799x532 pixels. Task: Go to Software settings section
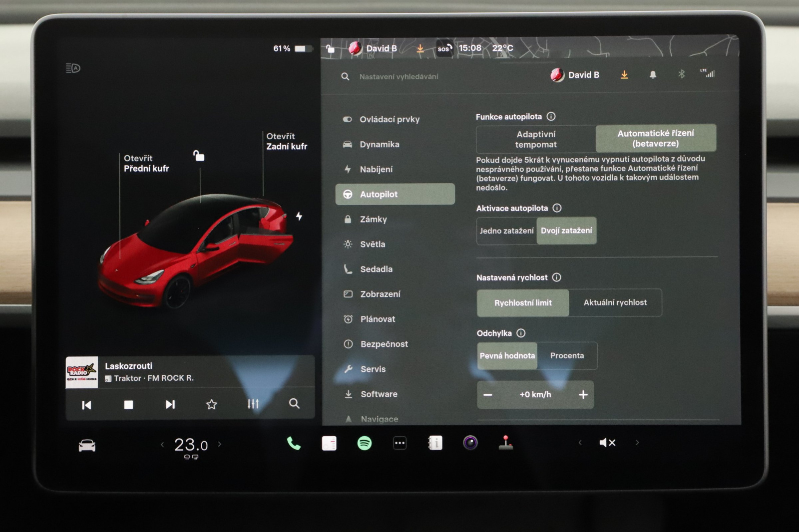tap(379, 394)
